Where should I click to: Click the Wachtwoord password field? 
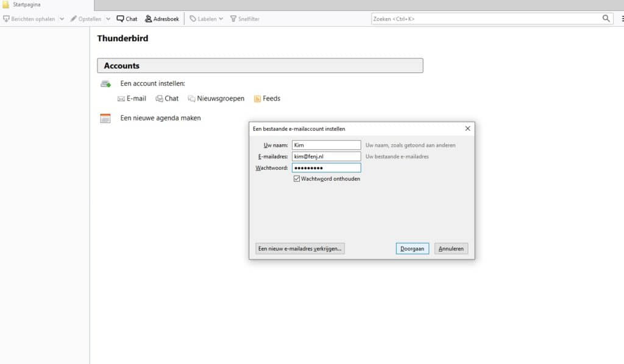coord(327,167)
